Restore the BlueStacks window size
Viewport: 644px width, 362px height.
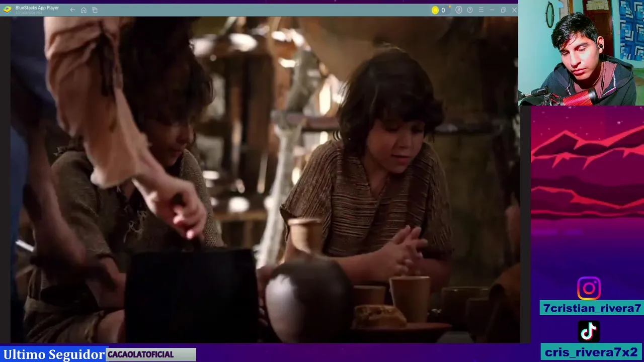click(x=503, y=10)
